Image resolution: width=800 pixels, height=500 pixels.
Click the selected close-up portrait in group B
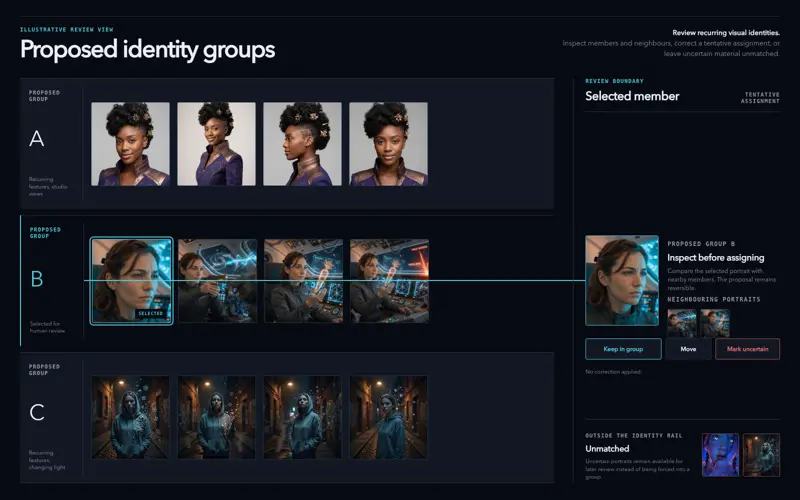(x=132, y=281)
